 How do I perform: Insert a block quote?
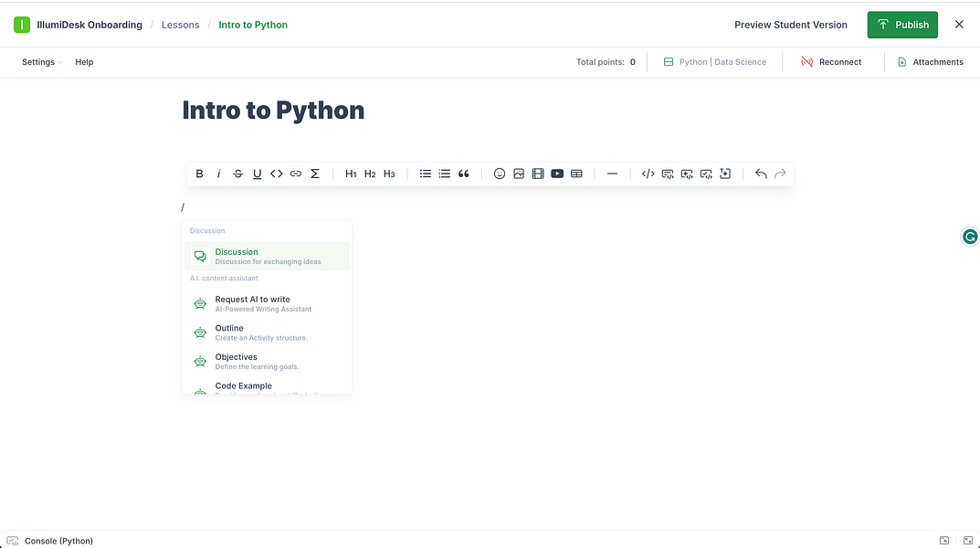click(x=464, y=174)
